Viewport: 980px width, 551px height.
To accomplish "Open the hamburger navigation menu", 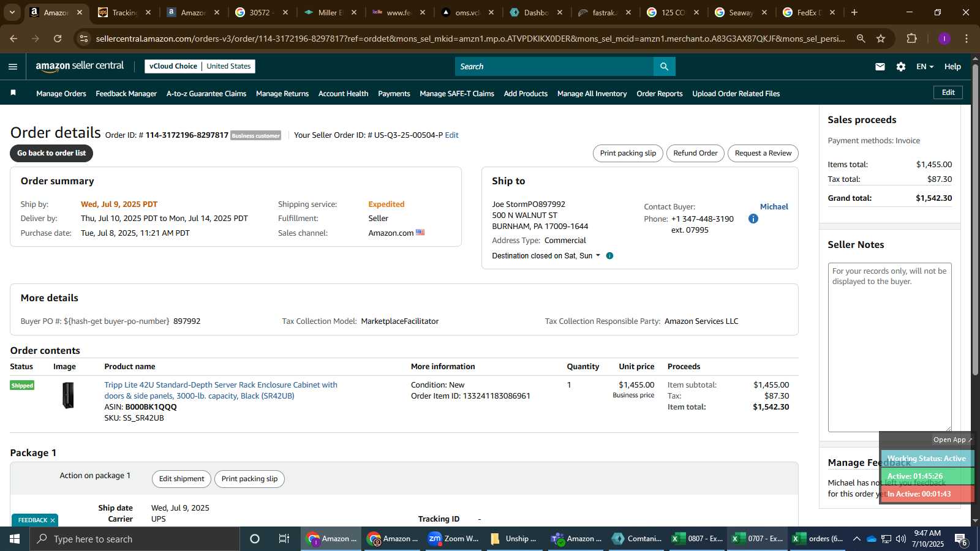I will tap(13, 67).
